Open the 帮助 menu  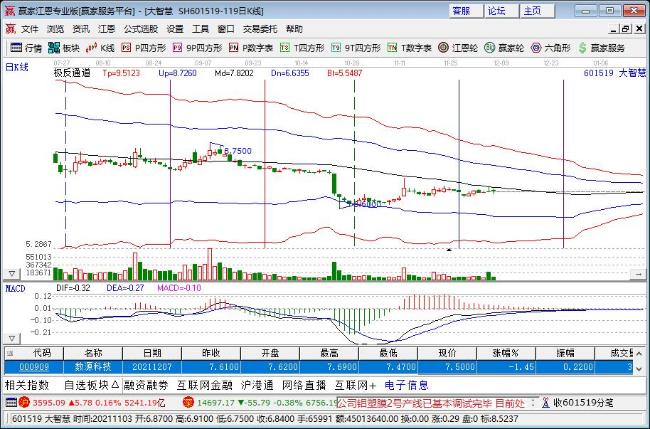[x=294, y=29]
